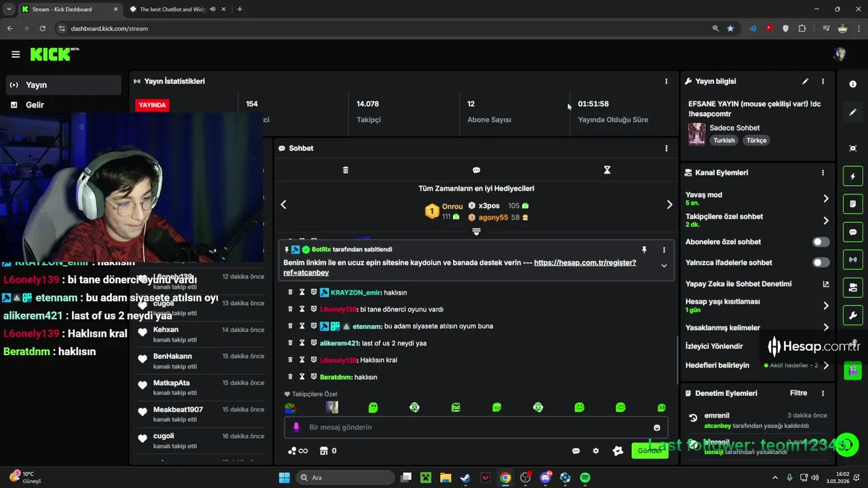Open Denetim Eylemleri three-dot menu

tap(823, 393)
